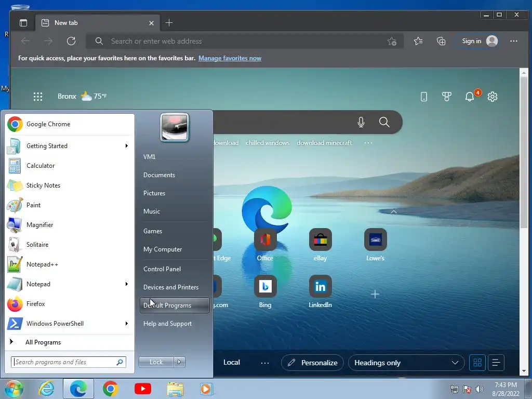Open Help and Support
The height and width of the screenshot is (399, 532).
click(x=175, y=324)
